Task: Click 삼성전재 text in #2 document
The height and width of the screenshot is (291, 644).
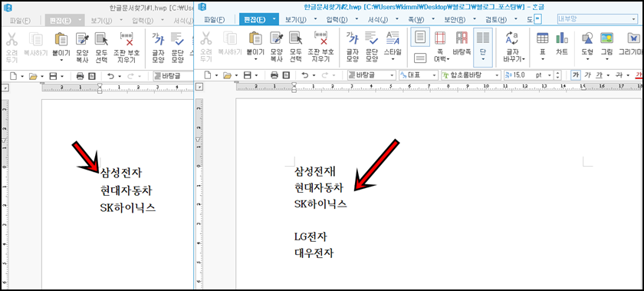Action: pos(314,171)
